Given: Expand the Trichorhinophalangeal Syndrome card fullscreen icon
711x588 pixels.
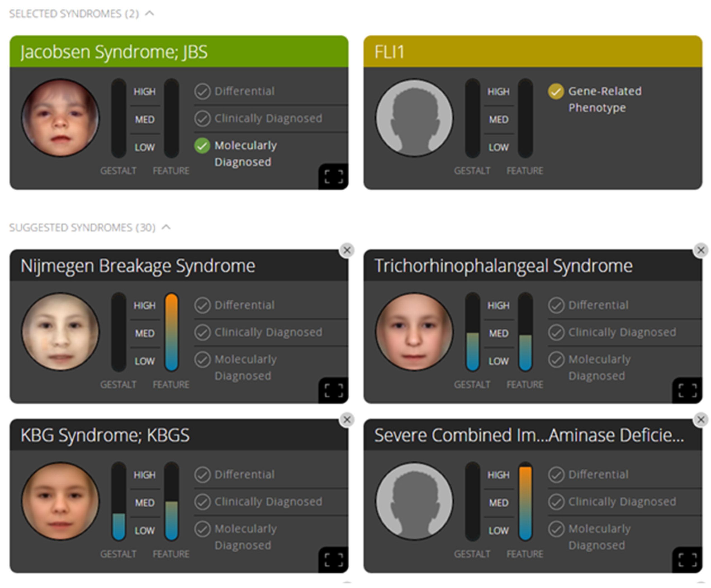Looking at the screenshot, I should [x=687, y=390].
